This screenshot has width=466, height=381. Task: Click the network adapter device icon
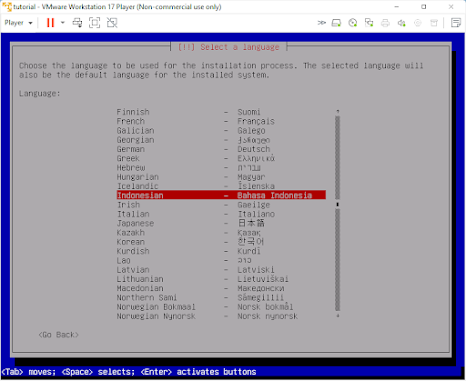(369, 23)
